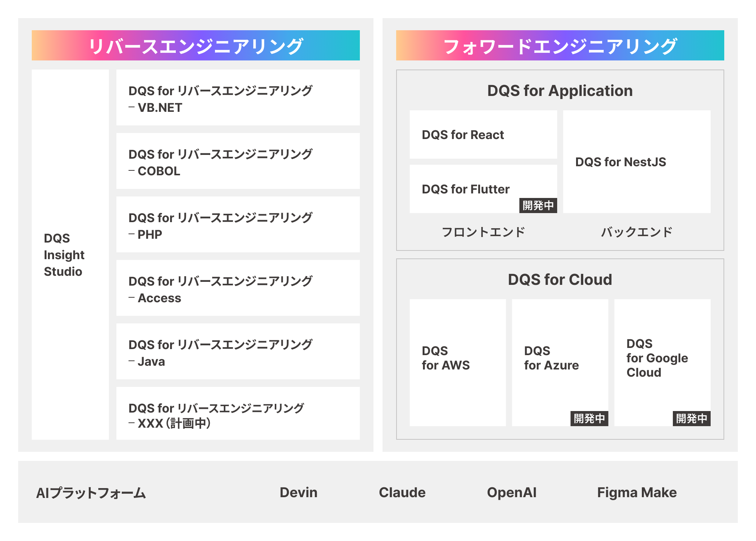Click the Figma Make platform label

click(637, 493)
